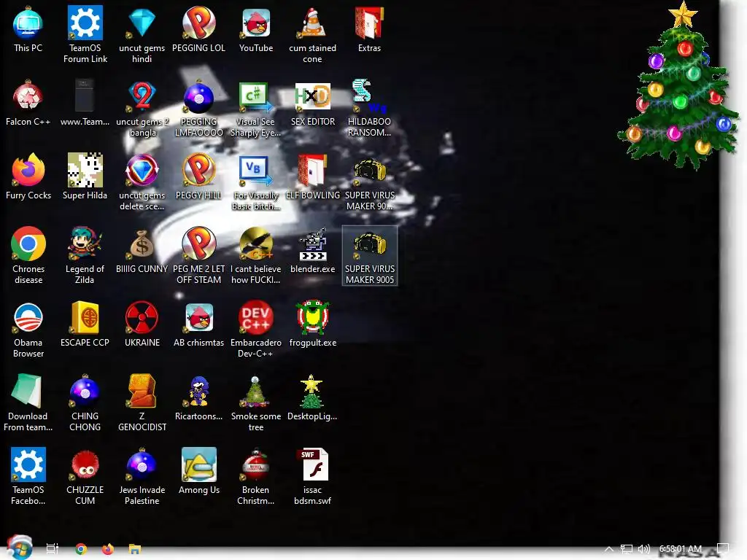Launch the Super Hilda game icon
Viewport: 747px width, 560px height.
point(85,176)
